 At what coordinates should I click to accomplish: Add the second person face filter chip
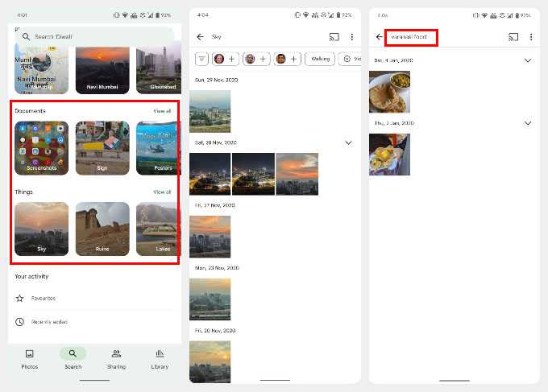[256, 59]
